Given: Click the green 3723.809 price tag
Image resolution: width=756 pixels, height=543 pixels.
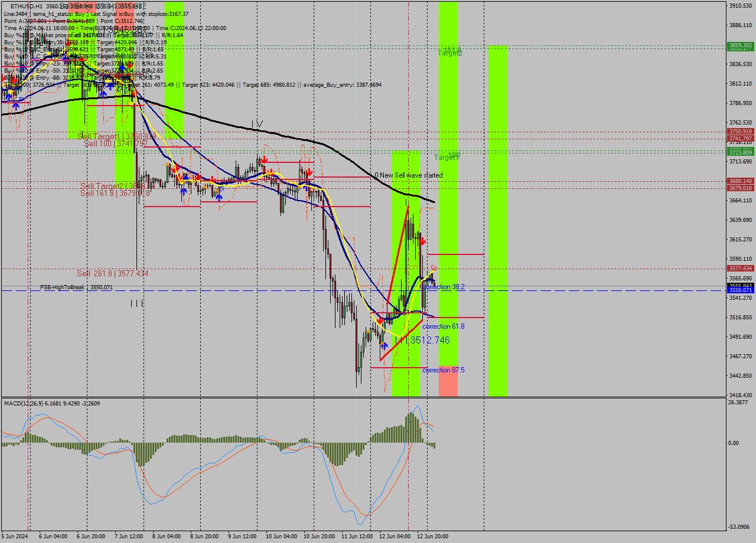Looking at the screenshot, I should click(740, 152).
